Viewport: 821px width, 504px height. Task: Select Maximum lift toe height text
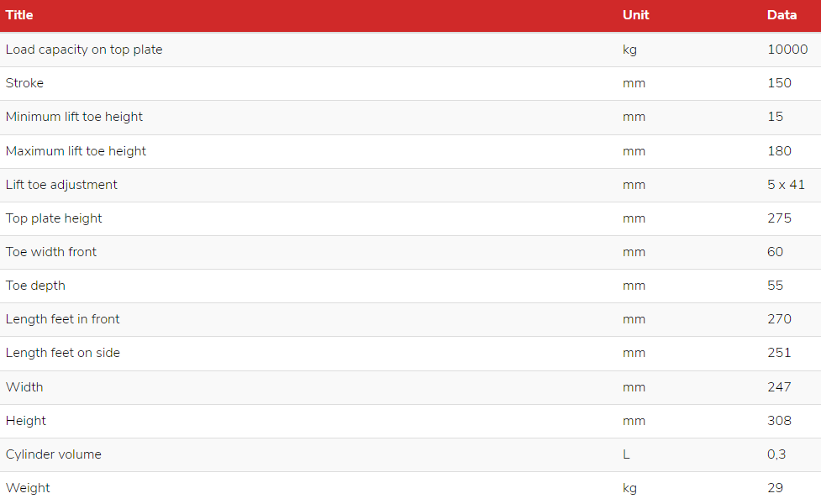pyautogui.click(x=76, y=151)
